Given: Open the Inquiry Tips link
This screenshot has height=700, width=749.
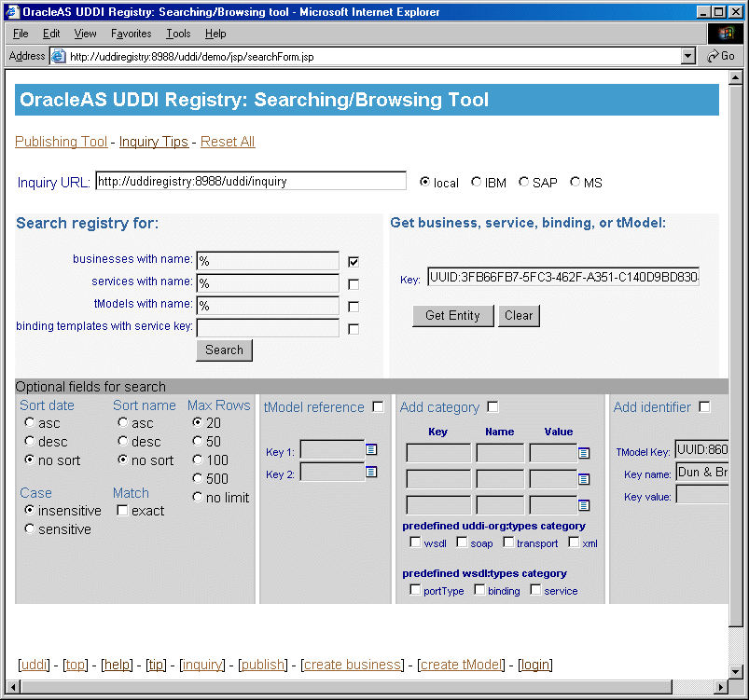Looking at the screenshot, I should [x=153, y=142].
